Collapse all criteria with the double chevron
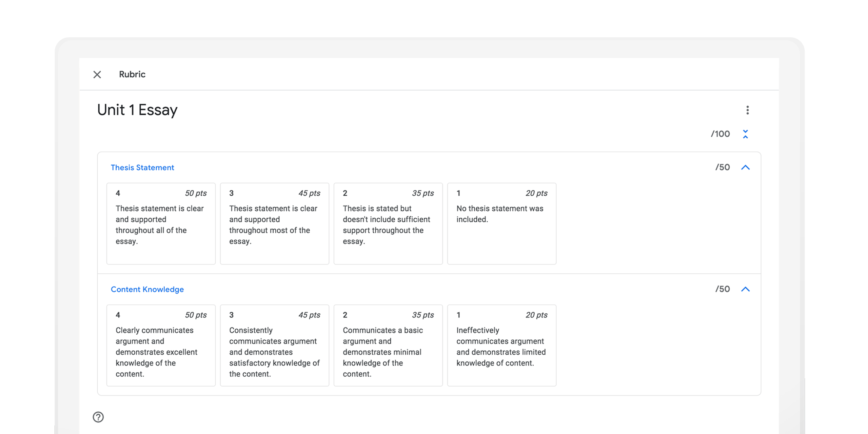 click(746, 134)
